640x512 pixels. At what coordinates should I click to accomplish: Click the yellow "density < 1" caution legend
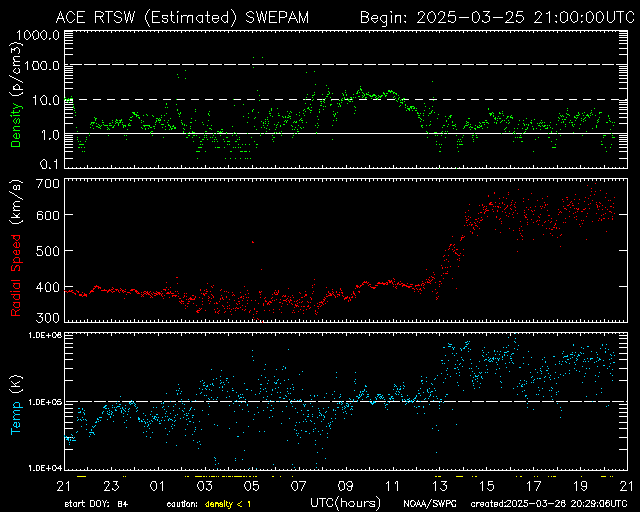(228, 504)
